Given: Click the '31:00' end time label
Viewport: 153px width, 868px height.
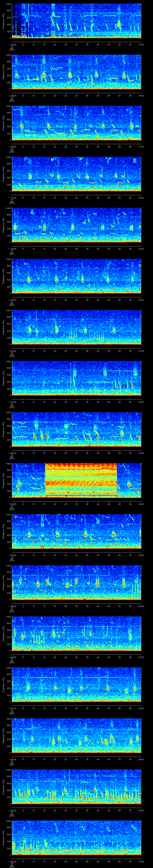Looking at the screenshot, I should tap(141, 861).
